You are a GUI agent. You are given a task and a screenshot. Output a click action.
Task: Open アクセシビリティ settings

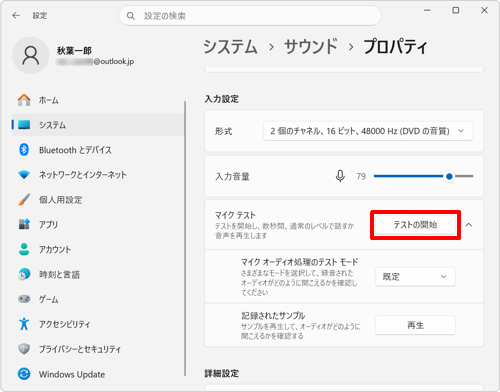[x=97, y=324]
